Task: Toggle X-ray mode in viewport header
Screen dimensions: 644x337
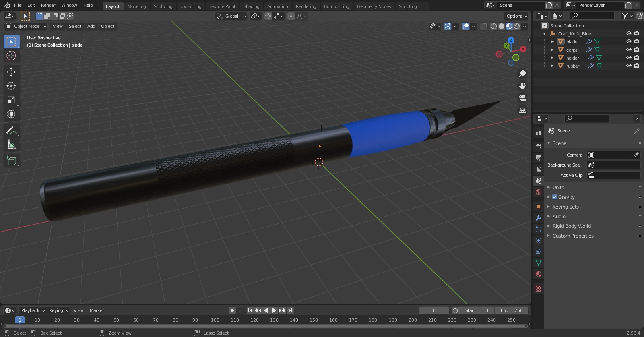Action: coord(484,26)
